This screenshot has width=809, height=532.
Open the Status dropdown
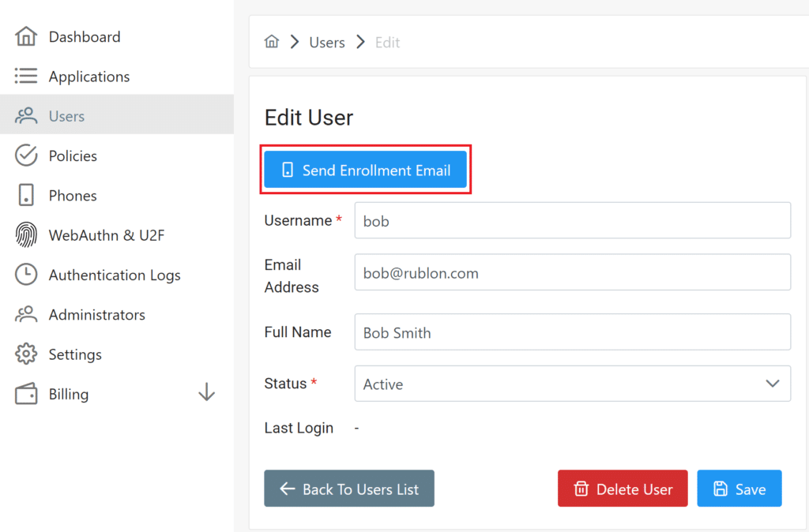572,384
